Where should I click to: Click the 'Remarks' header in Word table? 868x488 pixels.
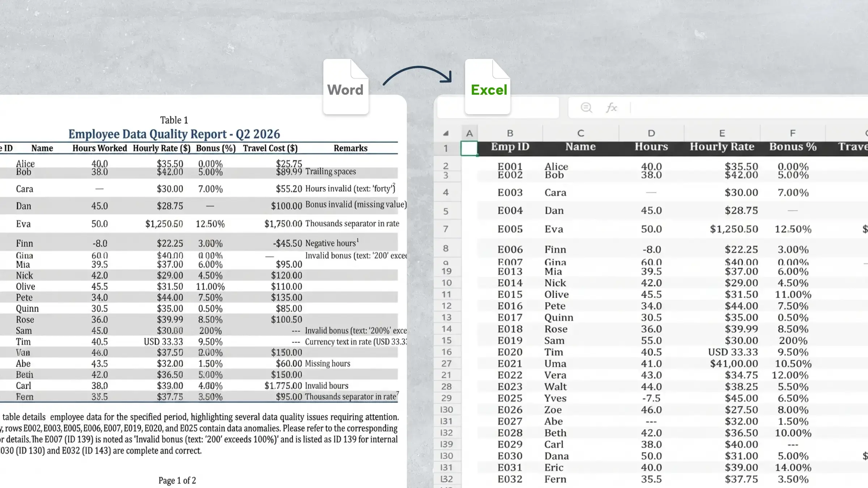(x=350, y=148)
